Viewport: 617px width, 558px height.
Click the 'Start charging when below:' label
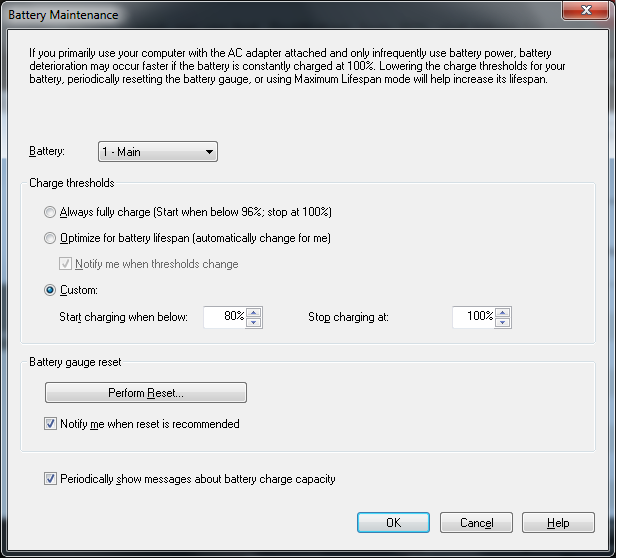point(123,317)
